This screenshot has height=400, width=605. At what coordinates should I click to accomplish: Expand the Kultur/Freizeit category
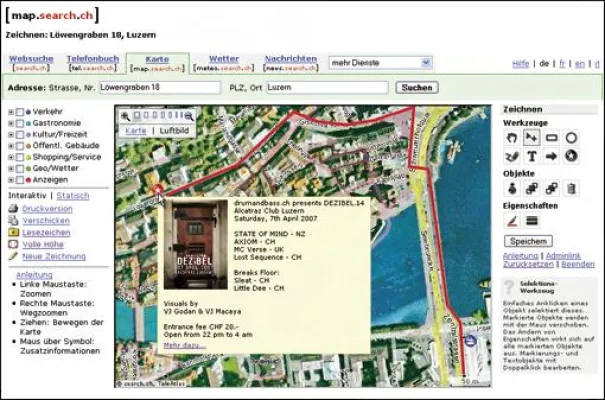(x=11, y=135)
